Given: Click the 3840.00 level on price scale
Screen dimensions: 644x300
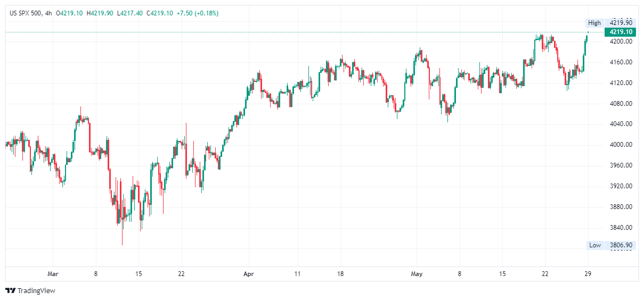Looking at the screenshot, I should 621,228.
